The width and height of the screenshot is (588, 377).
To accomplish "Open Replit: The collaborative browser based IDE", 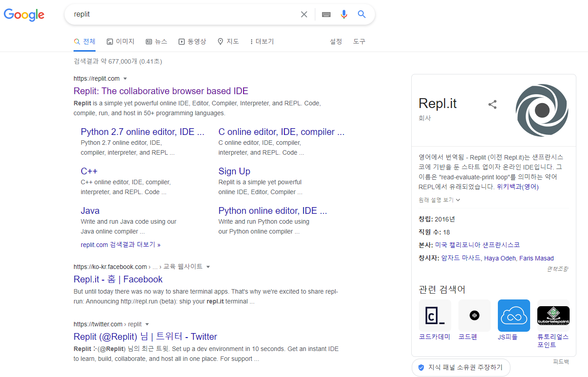I will point(161,91).
